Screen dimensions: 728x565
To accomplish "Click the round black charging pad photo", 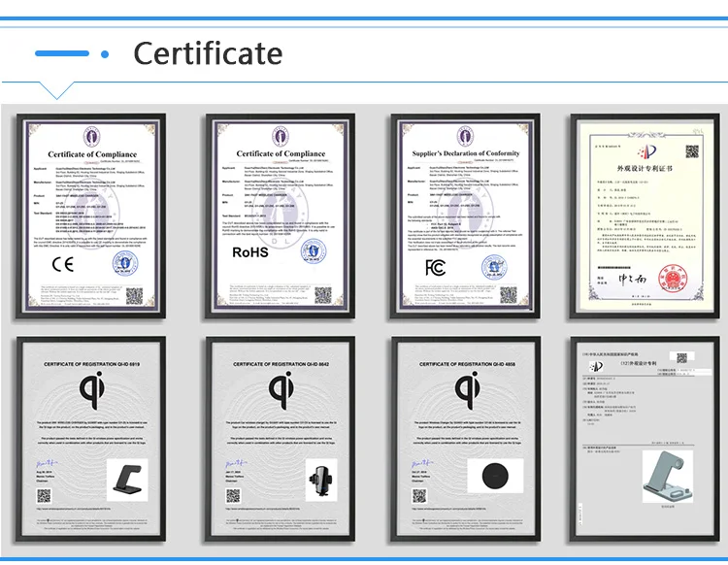I will coord(495,476).
